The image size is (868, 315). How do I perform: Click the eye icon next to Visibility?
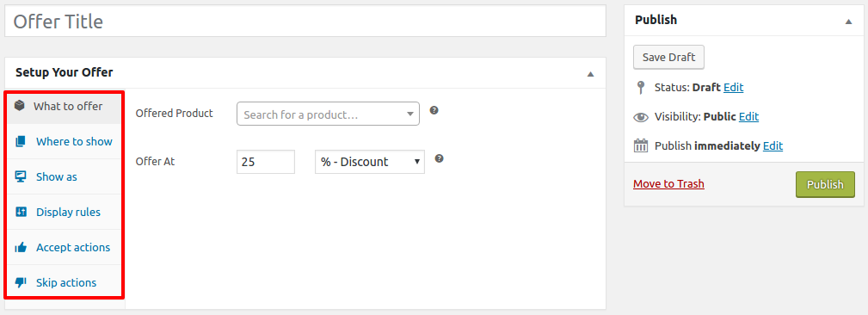point(641,117)
